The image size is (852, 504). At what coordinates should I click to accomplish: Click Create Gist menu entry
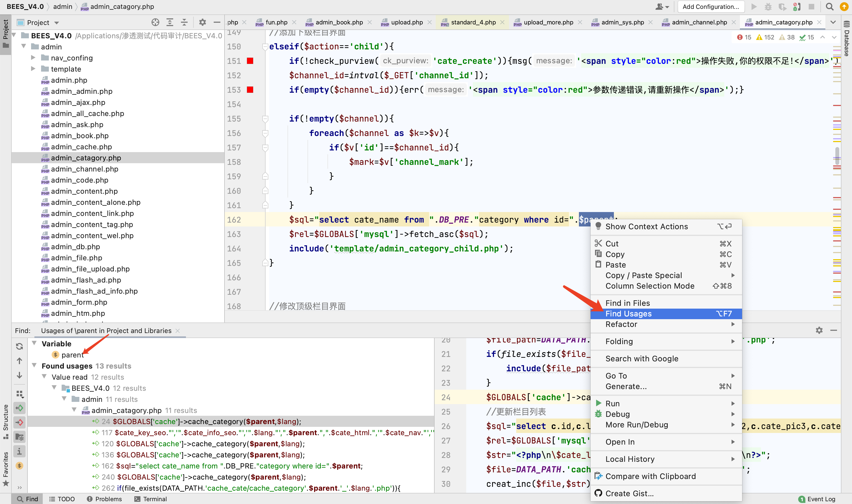coord(666,493)
